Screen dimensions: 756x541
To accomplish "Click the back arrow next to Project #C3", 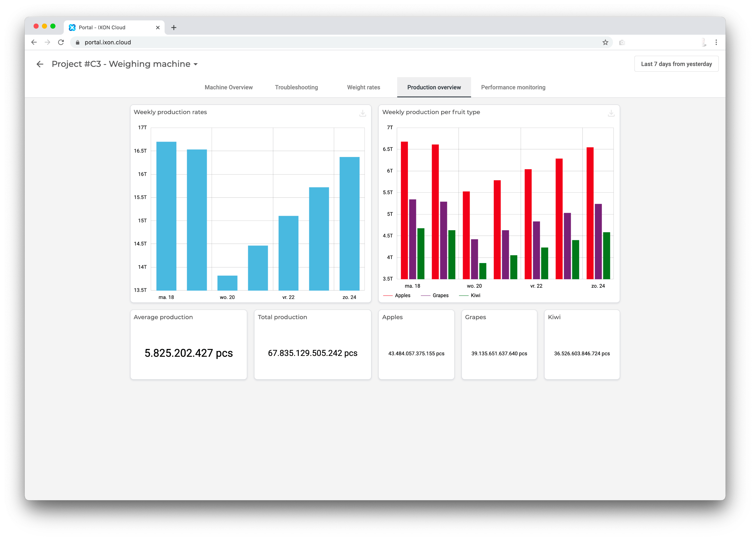I will tap(40, 64).
